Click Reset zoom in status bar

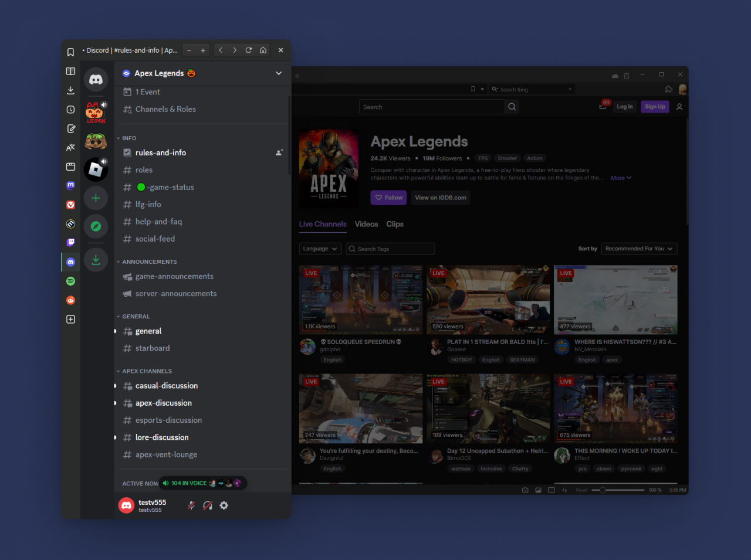coord(581,490)
